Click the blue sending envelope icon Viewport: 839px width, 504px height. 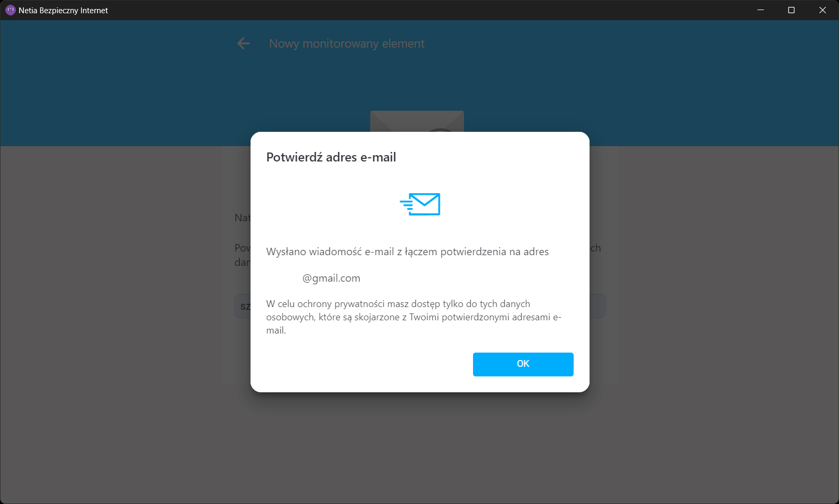420,204
